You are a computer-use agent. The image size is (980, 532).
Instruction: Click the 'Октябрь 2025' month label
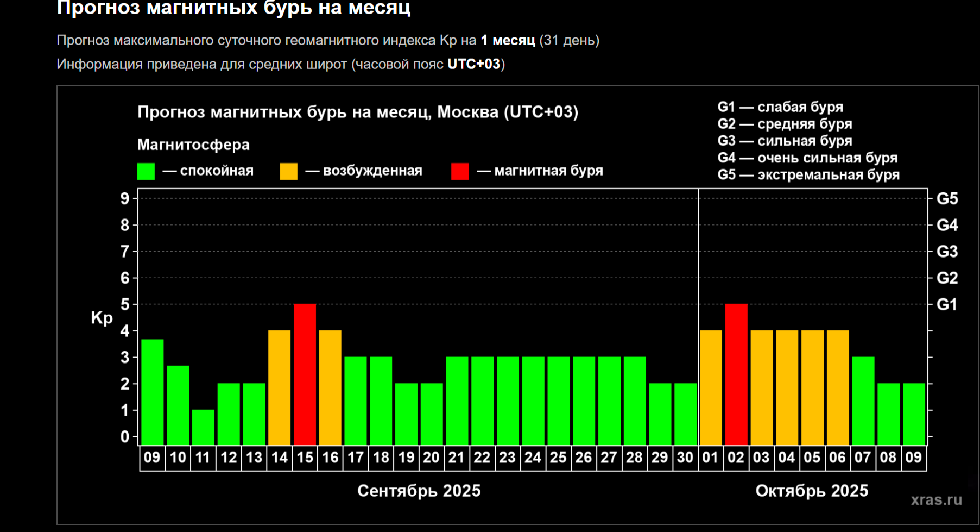coord(812,491)
